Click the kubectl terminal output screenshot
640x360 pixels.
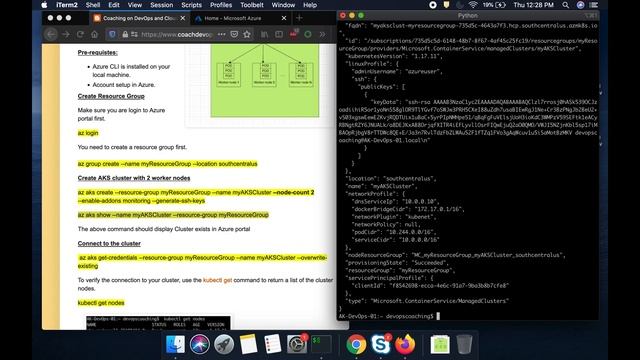tap(158, 322)
